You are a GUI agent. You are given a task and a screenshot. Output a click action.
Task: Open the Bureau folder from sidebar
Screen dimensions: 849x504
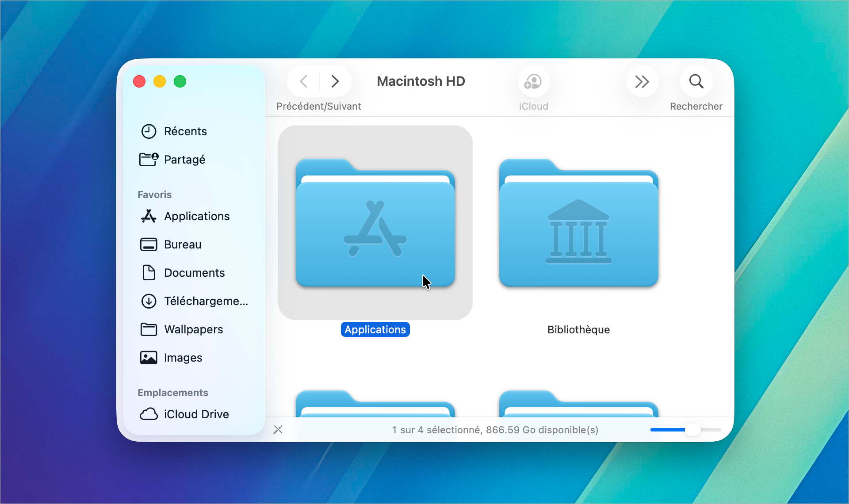pos(183,244)
